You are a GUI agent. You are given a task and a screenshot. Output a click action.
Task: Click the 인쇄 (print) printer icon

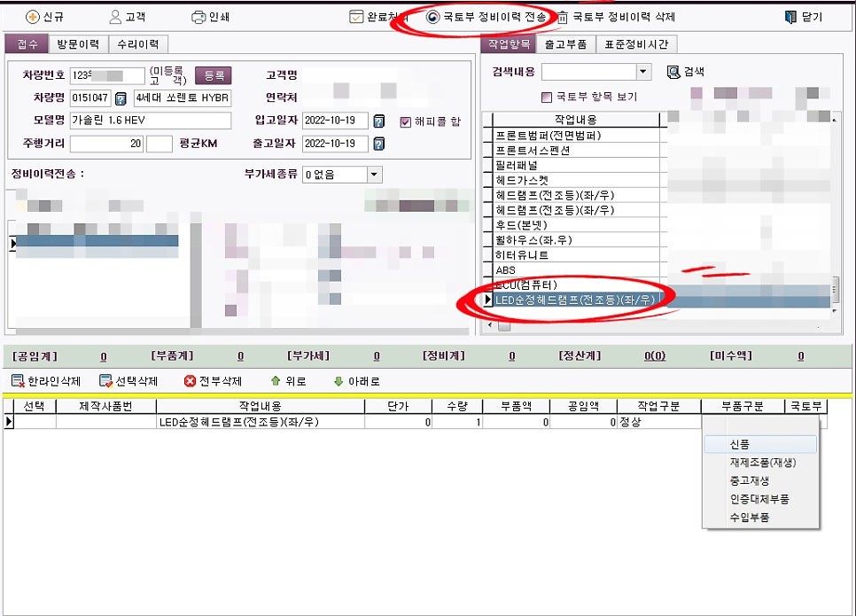(198, 17)
